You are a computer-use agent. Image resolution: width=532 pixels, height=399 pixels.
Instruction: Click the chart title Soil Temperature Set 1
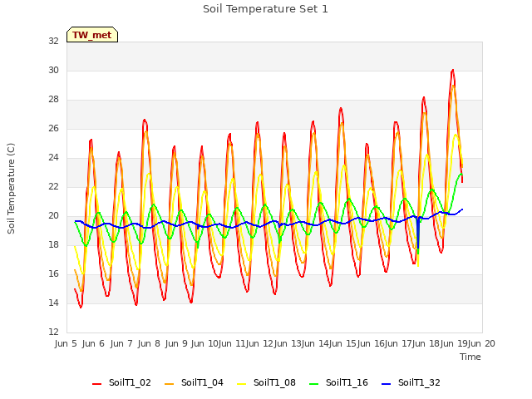coord(265,9)
